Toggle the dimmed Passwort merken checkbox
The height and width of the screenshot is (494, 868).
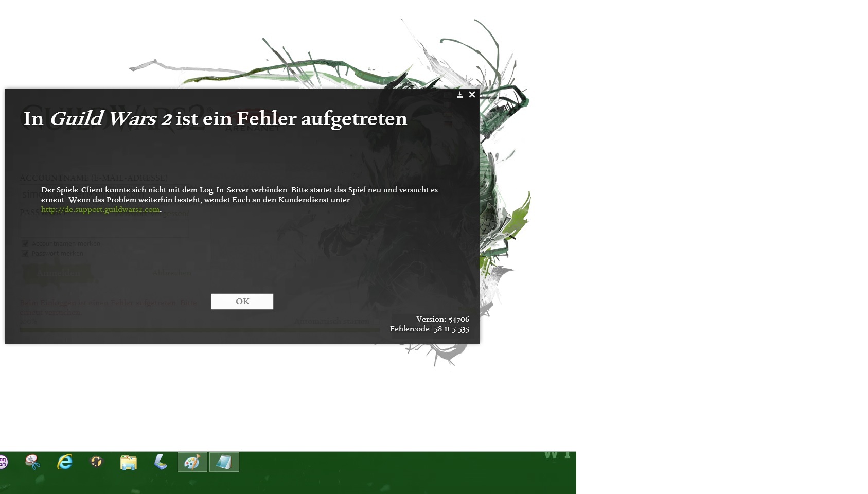(25, 253)
